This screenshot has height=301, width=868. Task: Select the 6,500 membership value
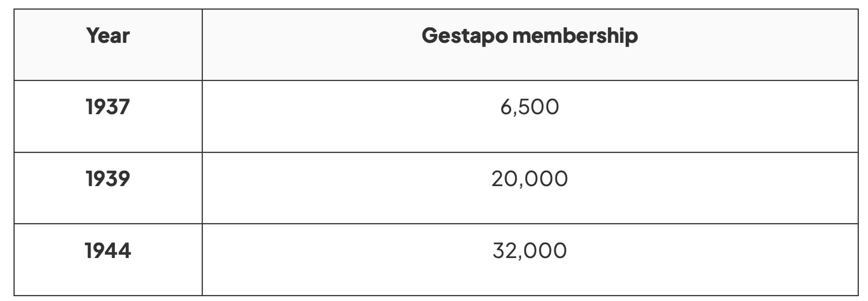(x=529, y=107)
